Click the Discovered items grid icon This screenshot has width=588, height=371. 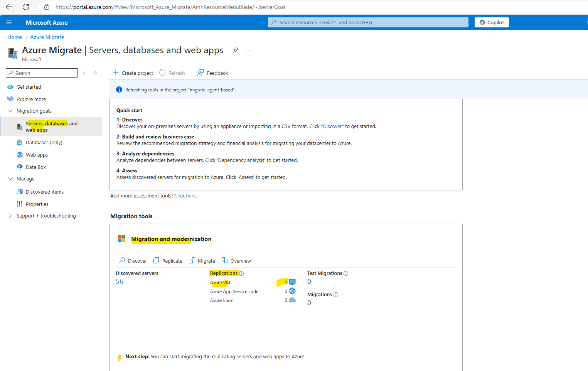pyautogui.click(x=20, y=192)
